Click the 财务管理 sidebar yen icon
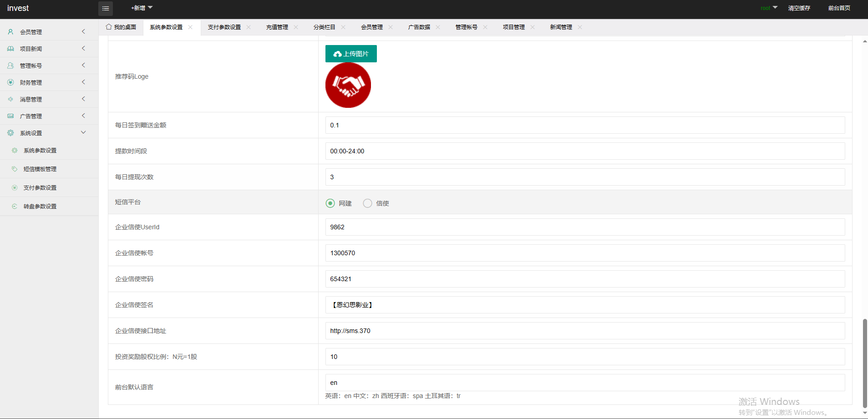Viewport: 868px width, 419px height. click(x=10, y=82)
